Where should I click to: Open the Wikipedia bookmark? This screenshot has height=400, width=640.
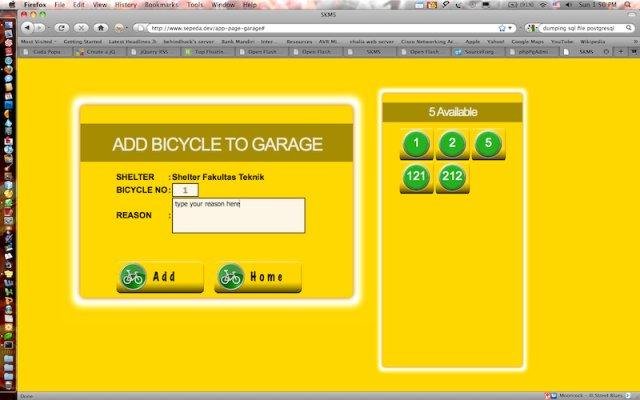[593, 42]
